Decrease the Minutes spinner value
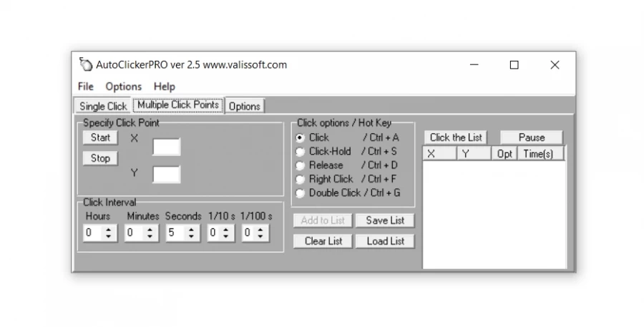Screen dimensions: 644x327 (x=150, y=237)
